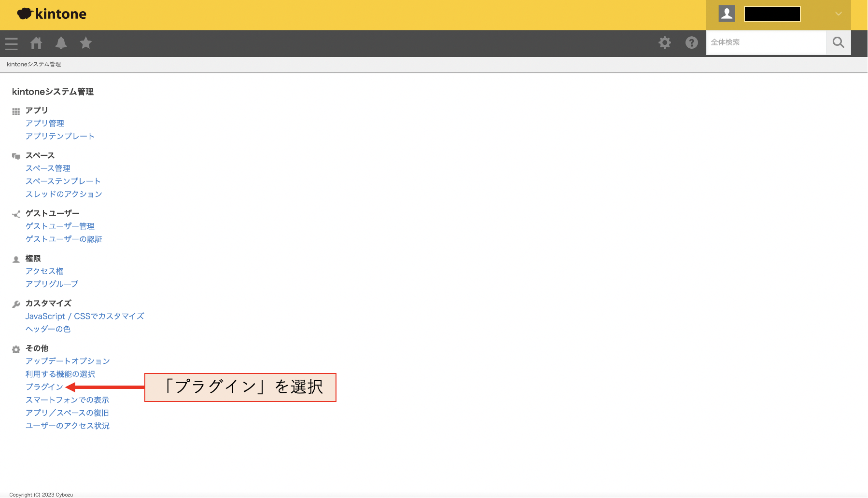
Task: Open the アップデートオプション link
Action: [68, 361]
